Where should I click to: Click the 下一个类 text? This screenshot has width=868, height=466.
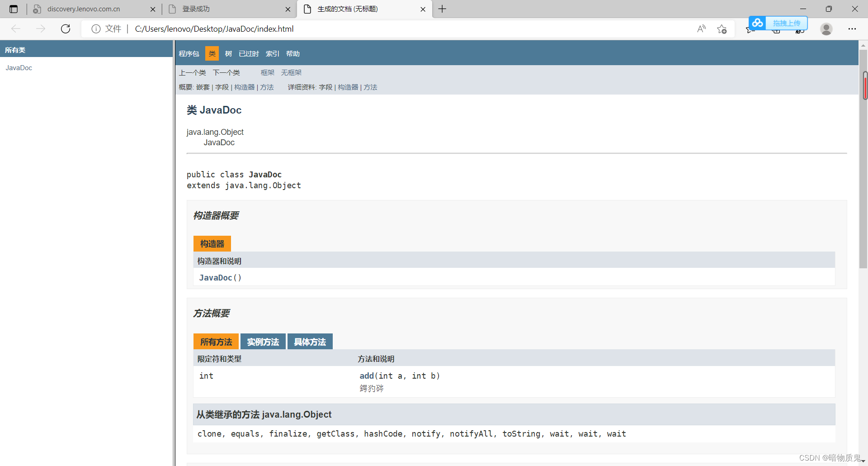point(226,73)
